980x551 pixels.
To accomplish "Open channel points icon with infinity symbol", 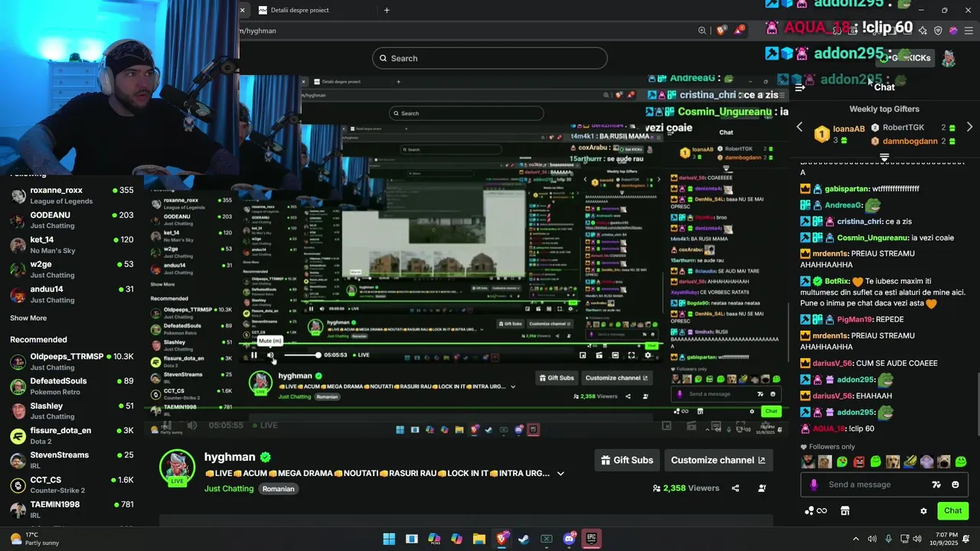I will coord(816,510).
